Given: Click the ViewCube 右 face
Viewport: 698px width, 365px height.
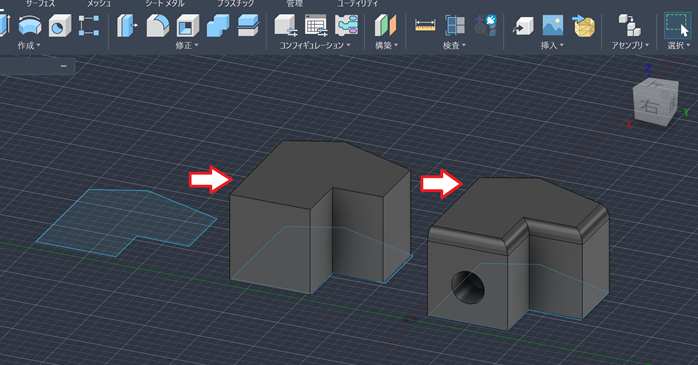Looking at the screenshot, I should coord(649,107).
